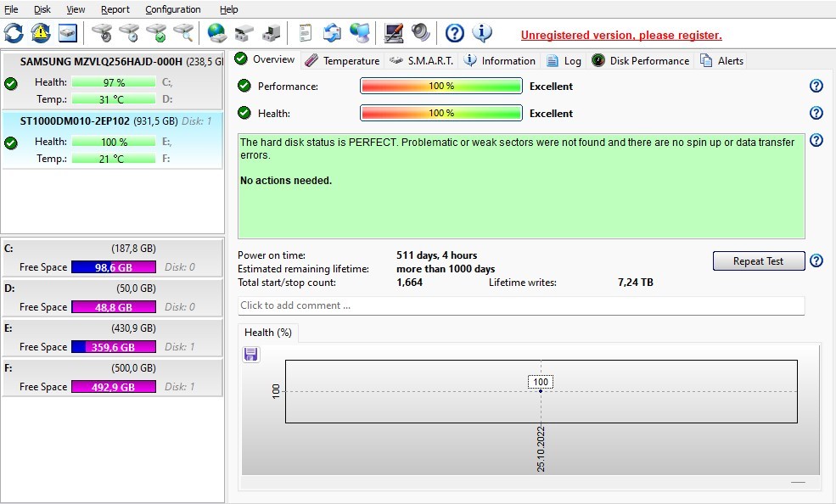Switch to the Disk Performance tab
Viewport: 836px width, 504px height.
[x=641, y=61]
